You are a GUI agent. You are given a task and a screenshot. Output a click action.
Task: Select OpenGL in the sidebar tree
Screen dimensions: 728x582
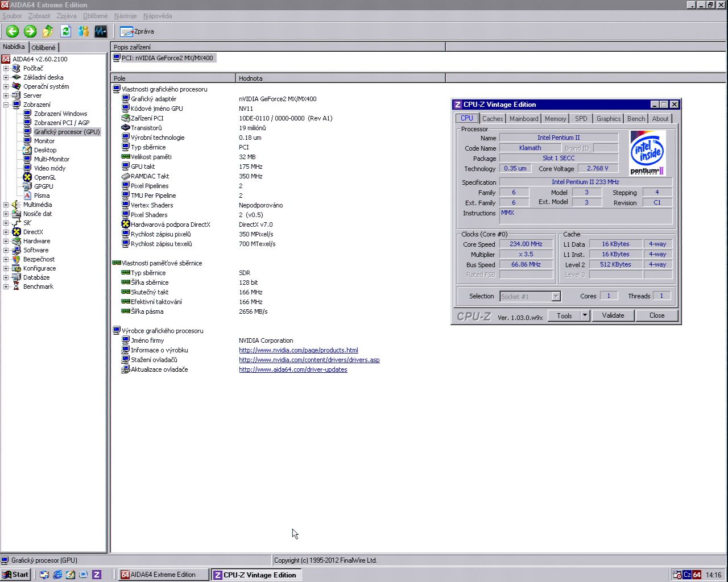pyautogui.click(x=45, y=177)
